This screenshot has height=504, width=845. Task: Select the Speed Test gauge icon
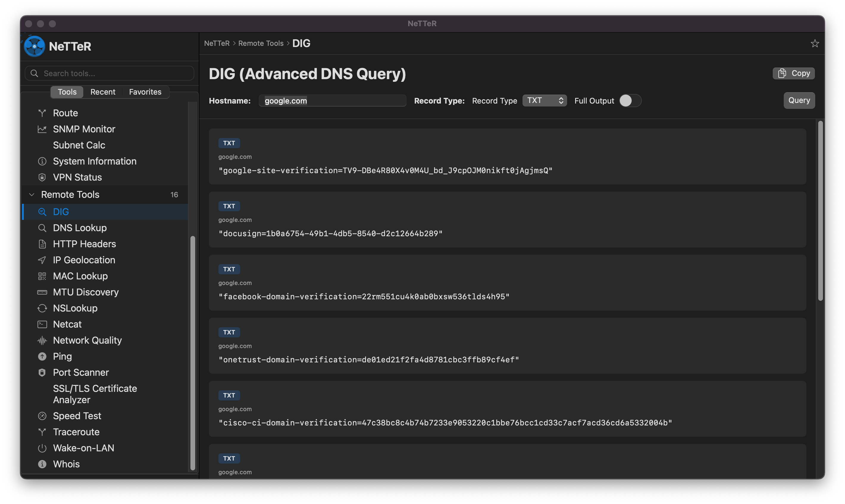pos(42,416)
